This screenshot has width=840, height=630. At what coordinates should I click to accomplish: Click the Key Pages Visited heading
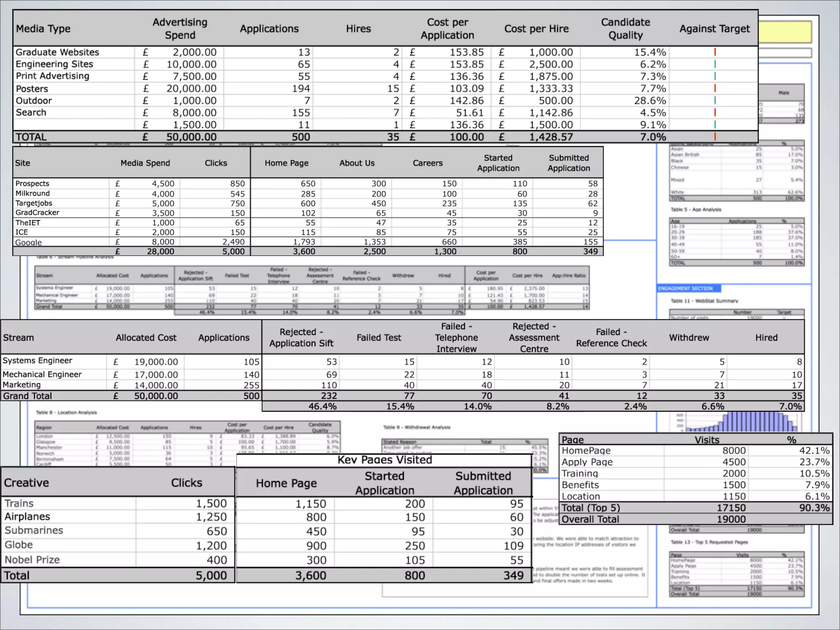384,460
